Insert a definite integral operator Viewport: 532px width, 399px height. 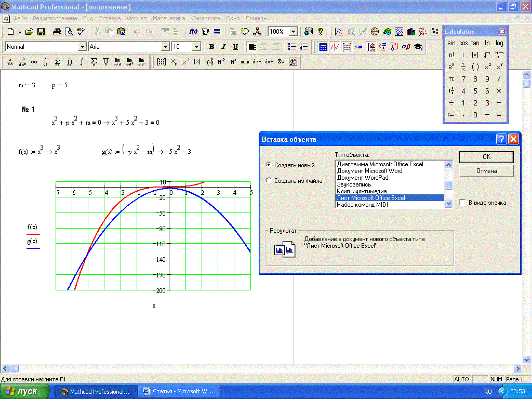click(x=46, y=62)
